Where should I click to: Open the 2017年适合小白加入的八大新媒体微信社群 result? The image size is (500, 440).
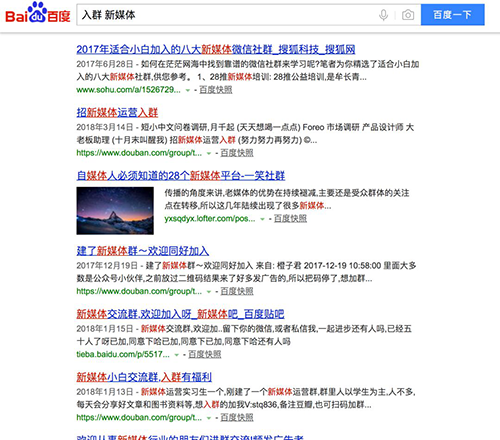(x=216, y=49)
